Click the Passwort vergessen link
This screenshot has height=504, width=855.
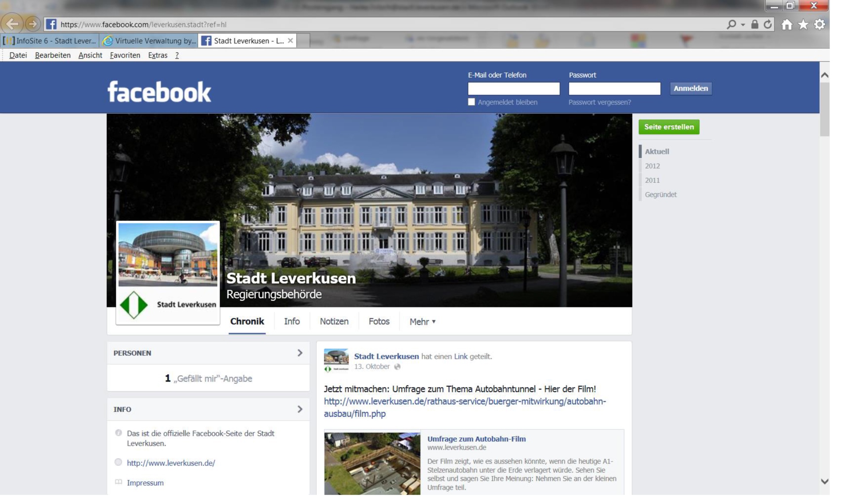[x=599, y=102]
